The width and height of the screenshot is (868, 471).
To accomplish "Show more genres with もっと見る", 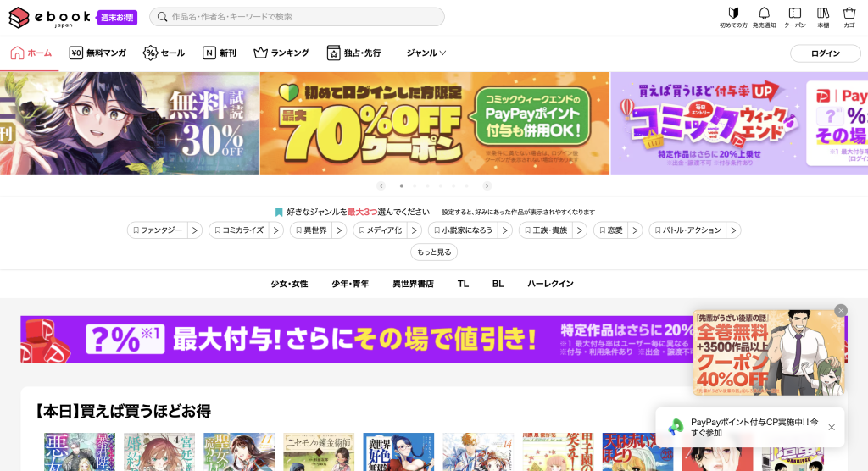I will (434, 252).
